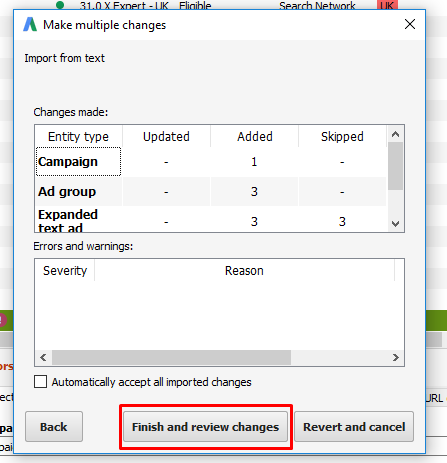Click the Changes made scroll up arrow
Screen dimensions: 447x463
coord(395,134)
